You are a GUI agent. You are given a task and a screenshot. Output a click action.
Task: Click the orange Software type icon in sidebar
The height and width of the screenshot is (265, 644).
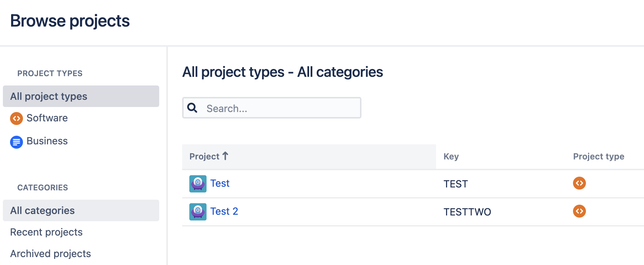click(16, 118)
